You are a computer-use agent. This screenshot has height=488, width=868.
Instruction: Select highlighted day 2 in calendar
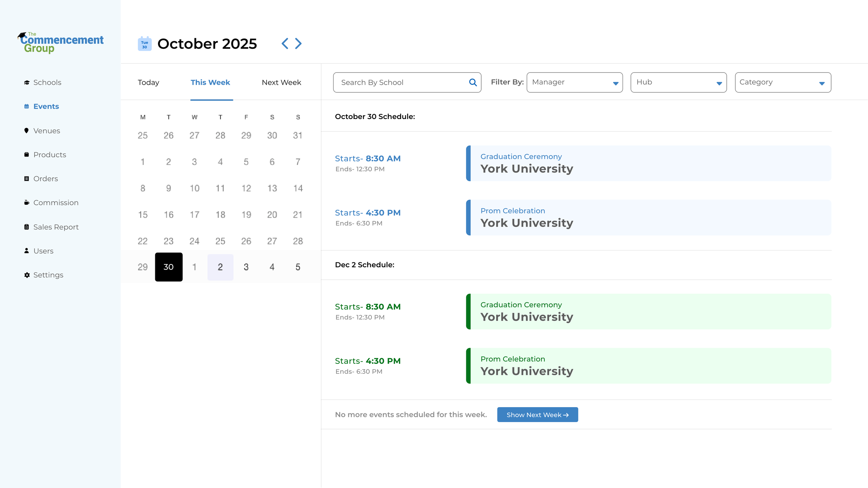(220, 267)
